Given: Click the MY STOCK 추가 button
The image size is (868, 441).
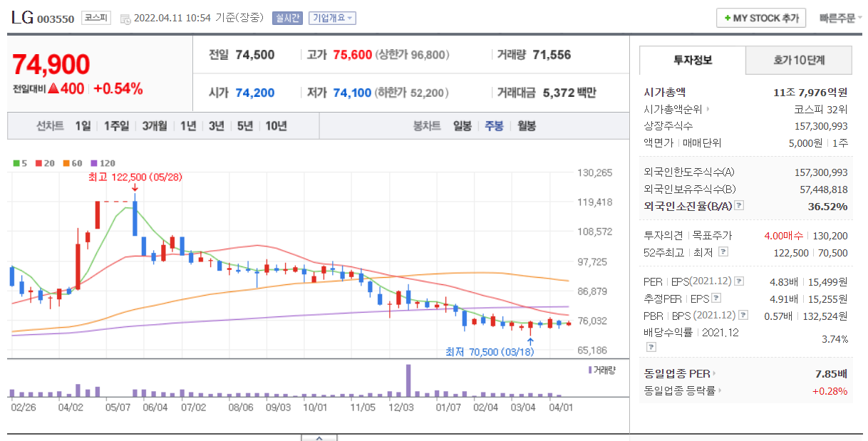Looking at the screenshot, I should [761, 19].
